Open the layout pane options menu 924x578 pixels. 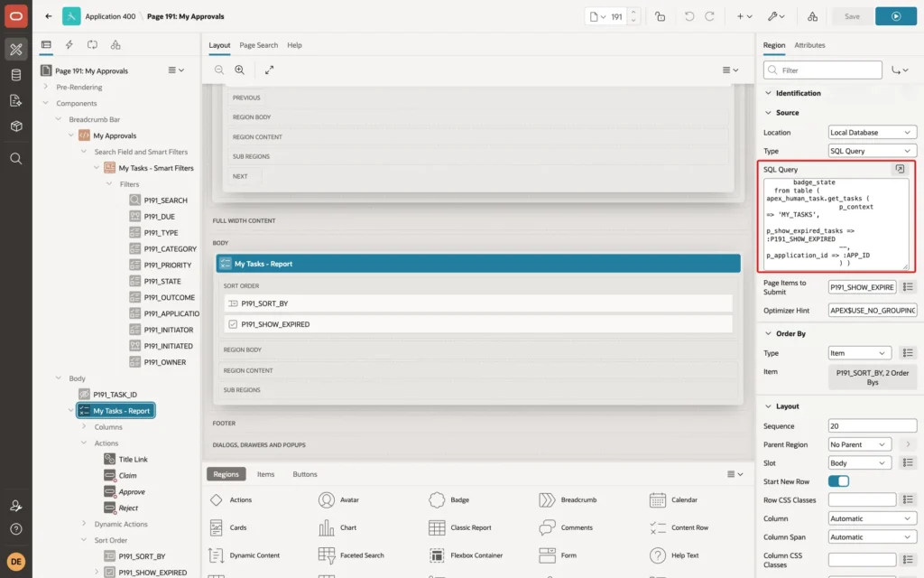coord(730,70)
